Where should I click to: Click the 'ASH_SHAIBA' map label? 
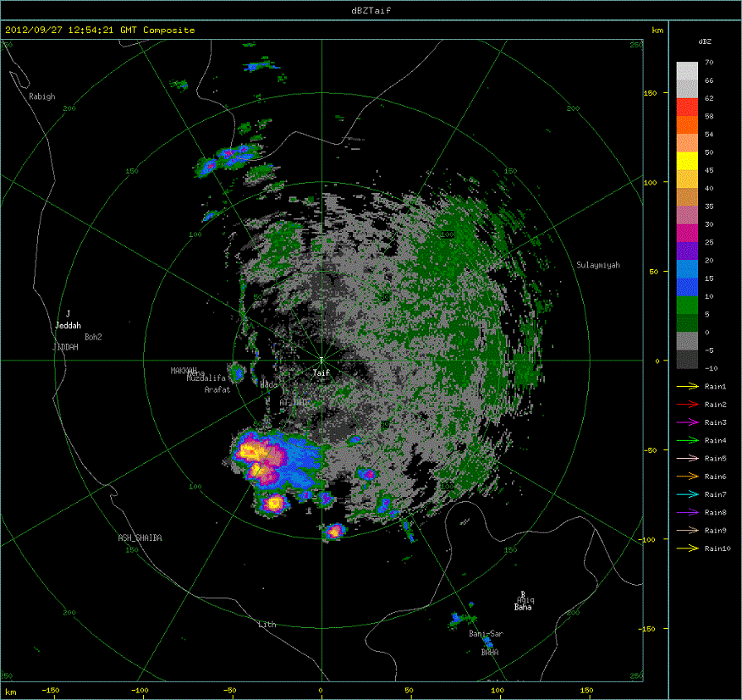(140, 537)
